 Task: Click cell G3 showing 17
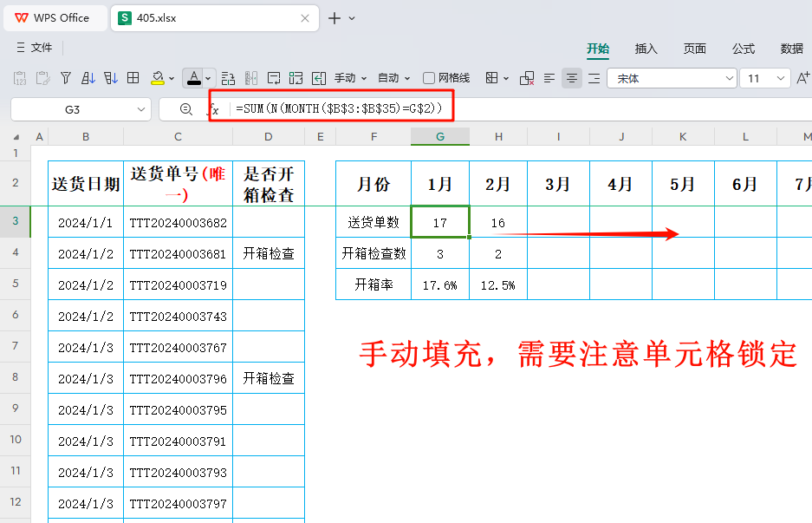pyautogui.click(x=440, y=222)
